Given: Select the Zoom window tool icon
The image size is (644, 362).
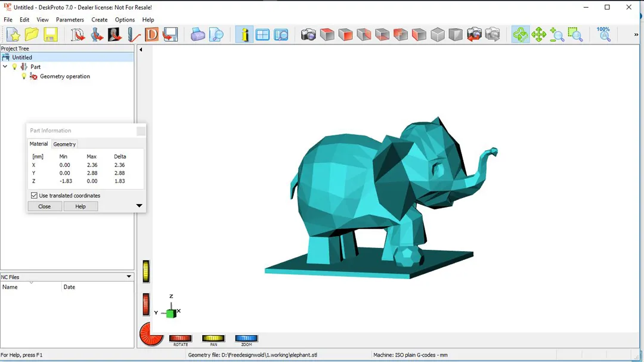Looking at the screenshot, I should point(575,35).
